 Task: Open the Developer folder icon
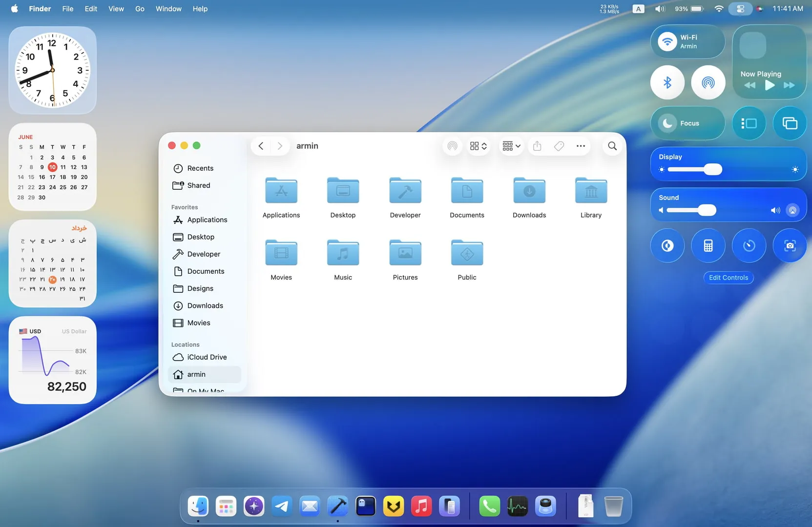click(405, 190)
